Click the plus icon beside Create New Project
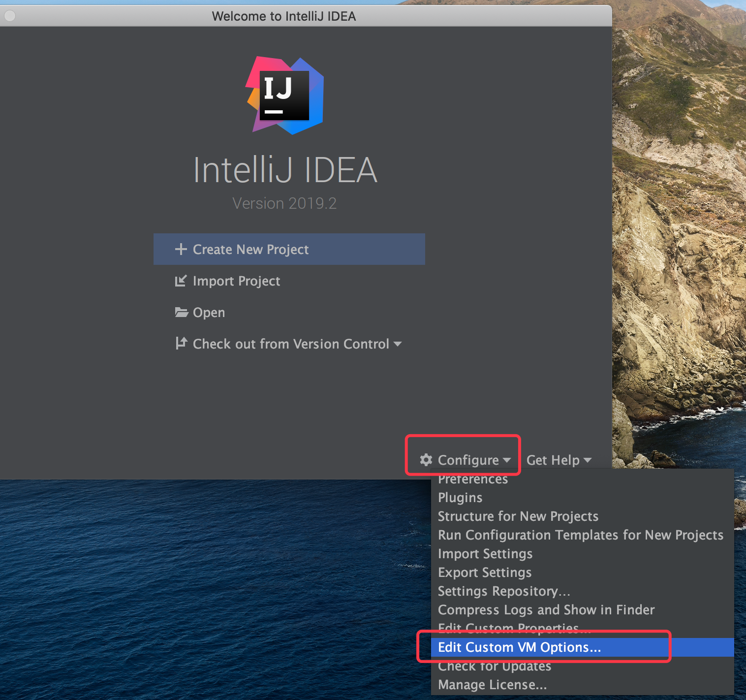The width and height of the screenshot is (746, 700). [x=181, y=249]
